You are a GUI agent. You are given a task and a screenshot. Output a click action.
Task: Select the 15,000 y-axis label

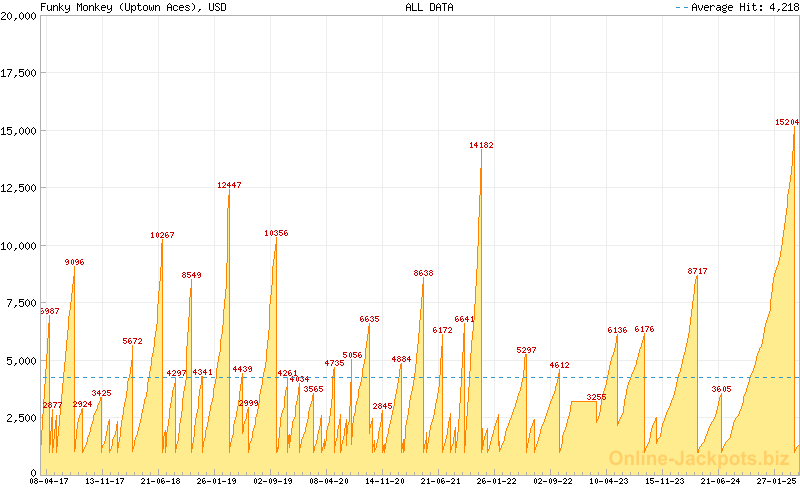pos(18,131)
